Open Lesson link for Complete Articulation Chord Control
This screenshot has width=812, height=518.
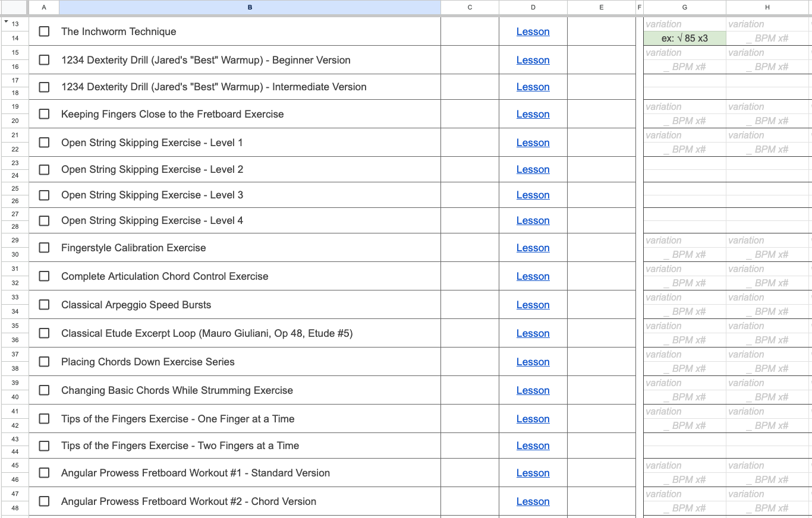533,276
